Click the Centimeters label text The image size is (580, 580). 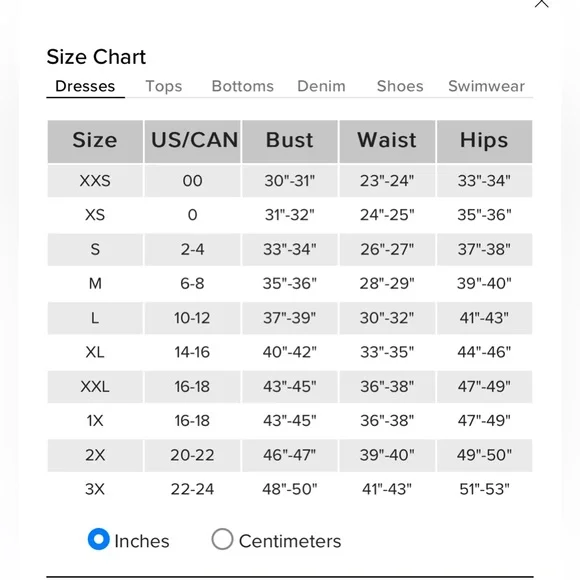290,542
